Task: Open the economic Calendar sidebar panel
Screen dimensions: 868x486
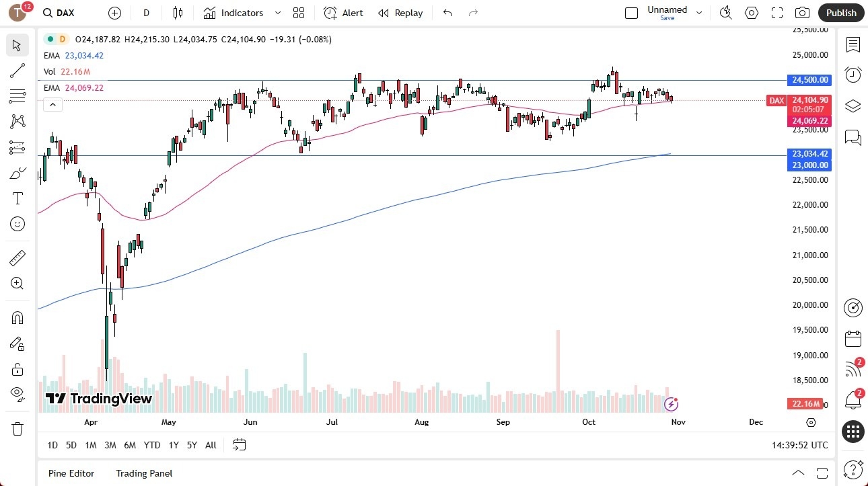Action: coord(853,339)
